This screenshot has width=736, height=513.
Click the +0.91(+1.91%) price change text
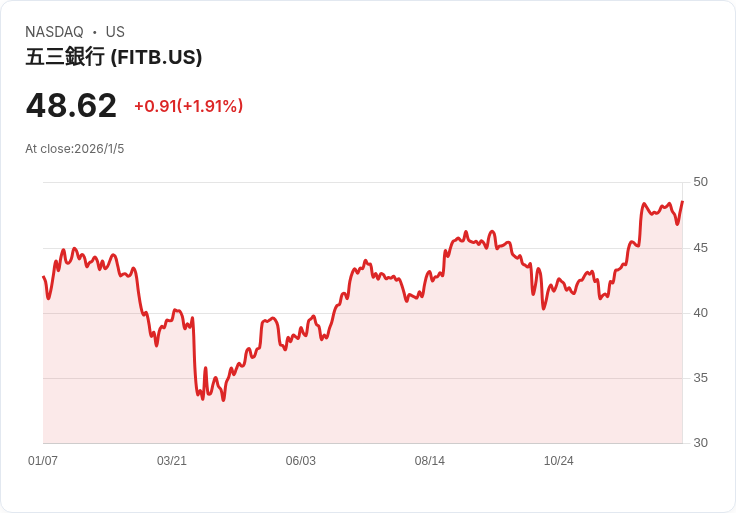point(188,106)
